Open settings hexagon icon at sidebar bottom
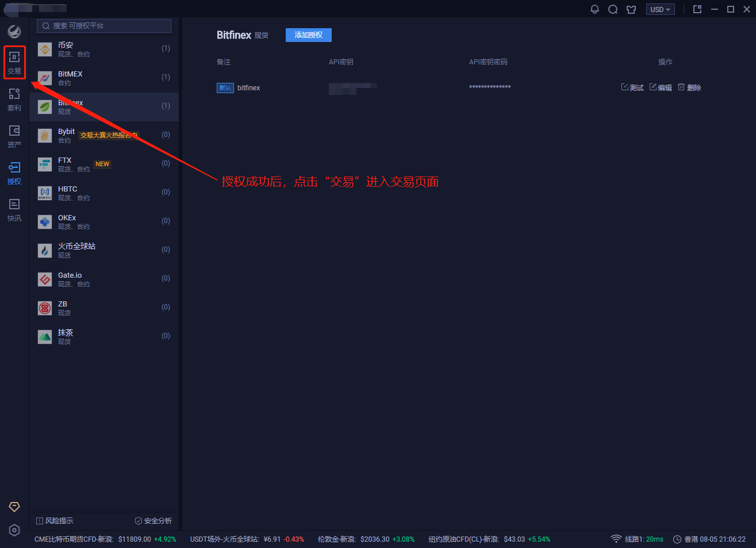Screen dimensions: 756x548 click(x=14, y=530)
